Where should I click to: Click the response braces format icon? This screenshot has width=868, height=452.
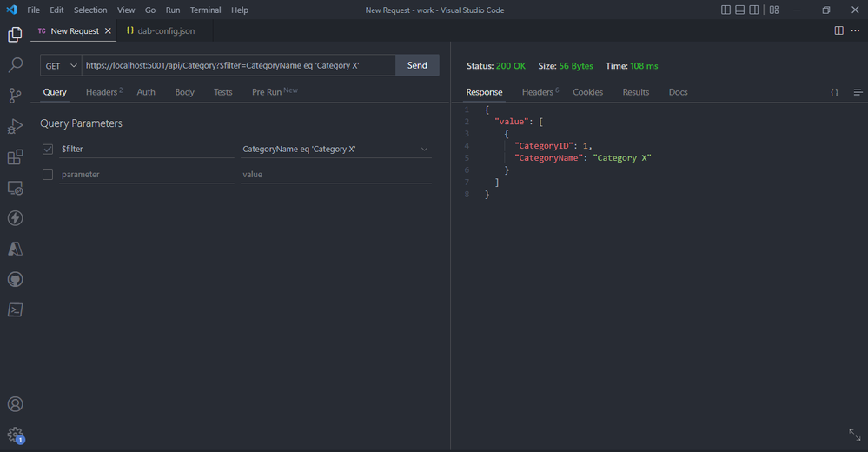[834, 92]
